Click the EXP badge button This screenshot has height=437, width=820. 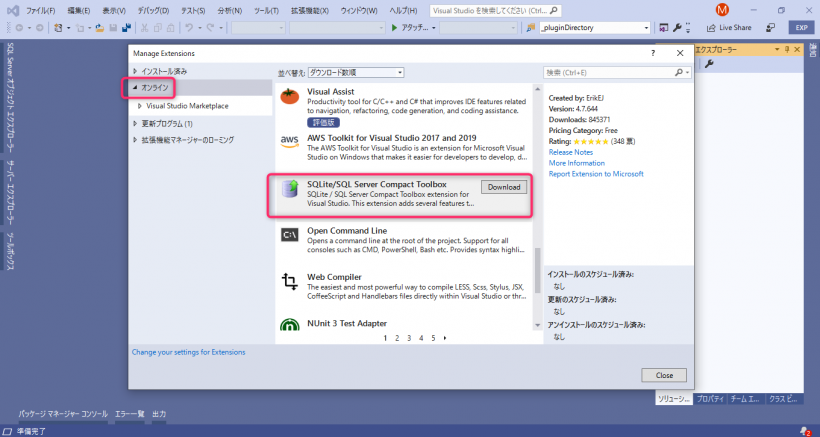tap(802, 28)
